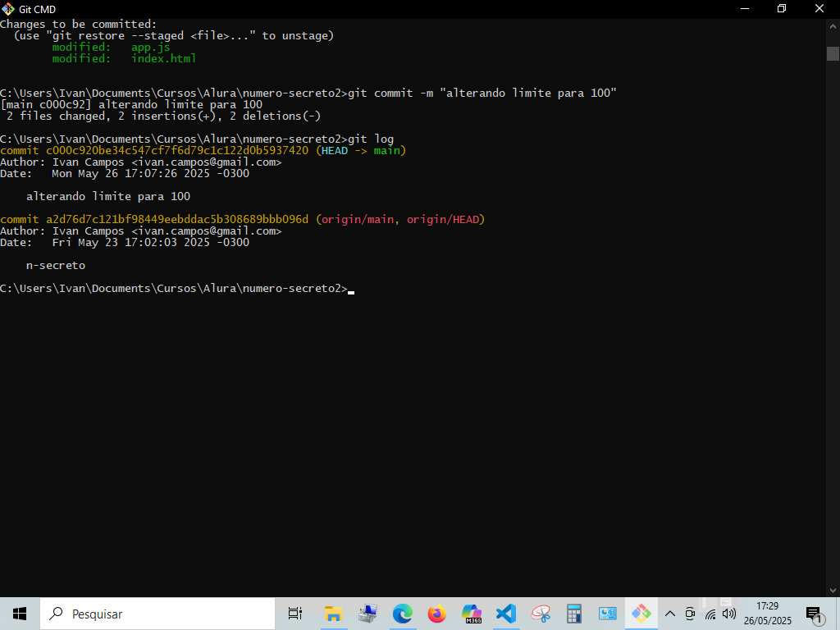The width and height of the screenshot is (840, 630).
Task: Click 'modified: index.html' line
Action: tap(124, 58)
